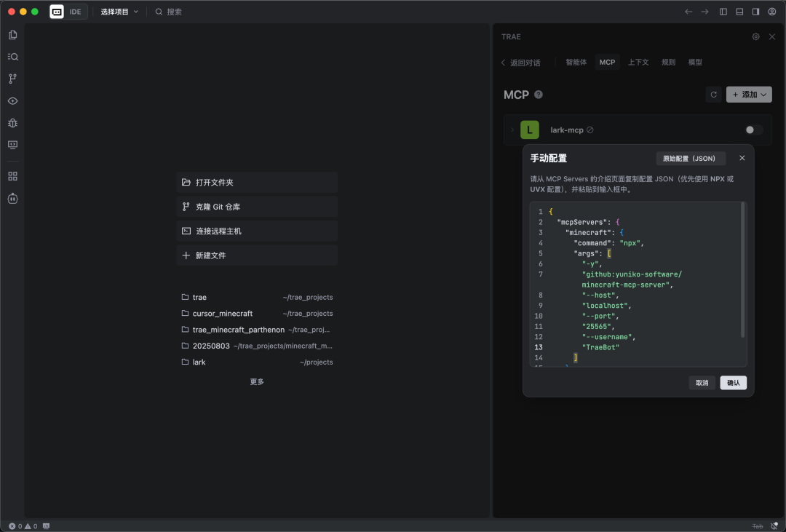786x532 pixels.
Task: Switch to the 模型 tab
Action: [x=695, y=63]
